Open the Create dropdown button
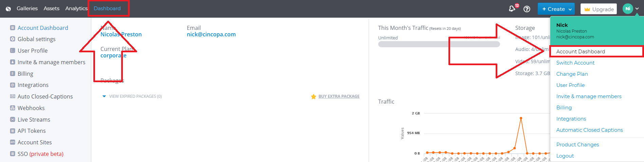644x162 pixels. (x=556, y=9)
